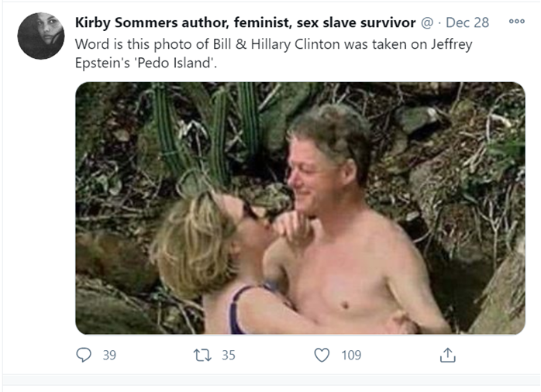Screen dimensions: 541x392
Task: Like the tweet with the heart icon
Action: coord(322,356)
